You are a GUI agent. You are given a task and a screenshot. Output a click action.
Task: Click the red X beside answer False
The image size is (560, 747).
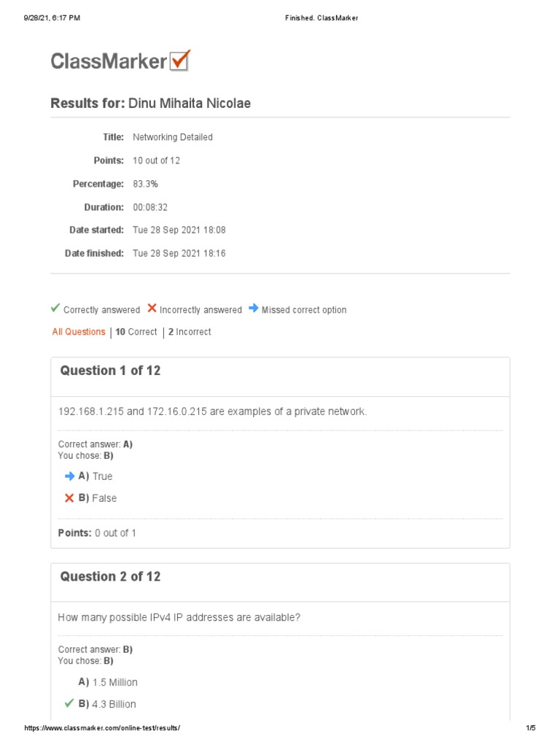click(69, 498)
